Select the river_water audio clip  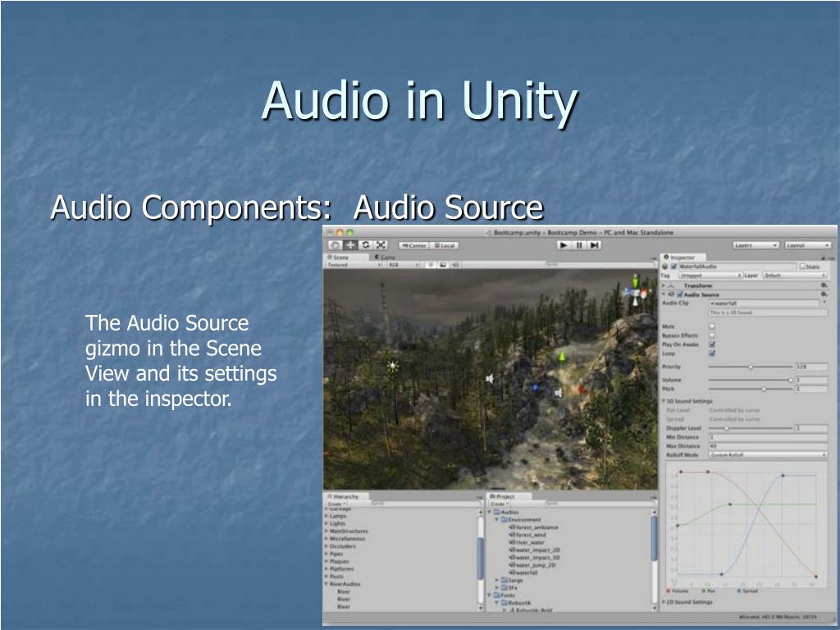527,542
